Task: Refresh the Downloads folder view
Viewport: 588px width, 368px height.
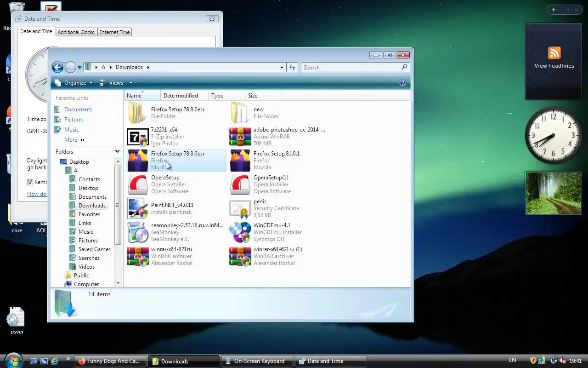Action: 292,67
